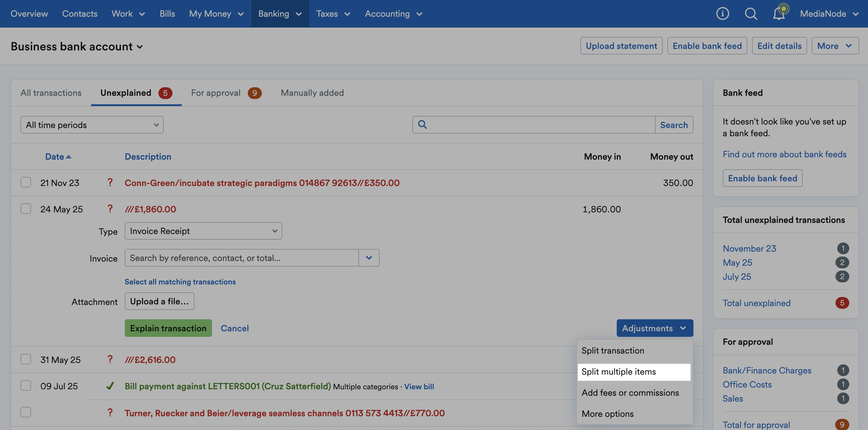Open Find out more about bank feeds
This screenshot has width=868, height=430.
(785, 154)
